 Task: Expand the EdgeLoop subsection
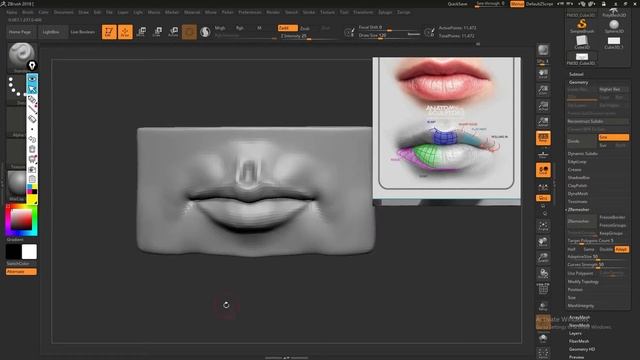pyautogui.click(x=577, y=162)
